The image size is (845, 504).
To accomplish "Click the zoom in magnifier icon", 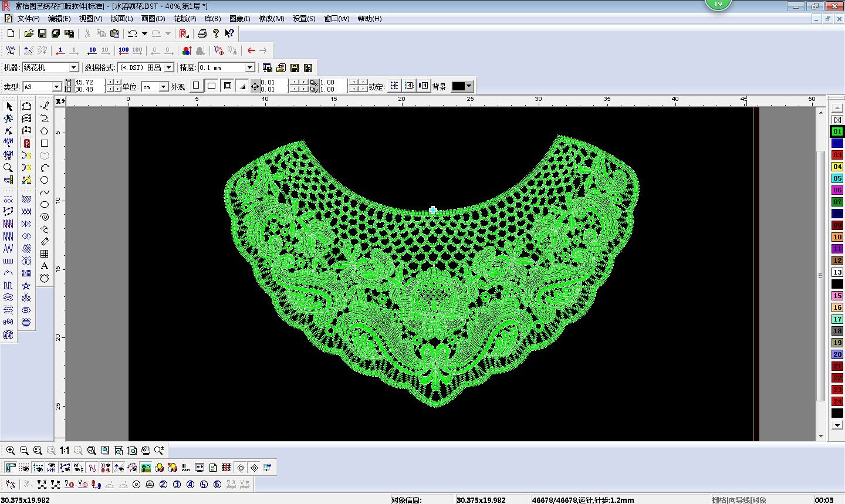I will (11, 451).
